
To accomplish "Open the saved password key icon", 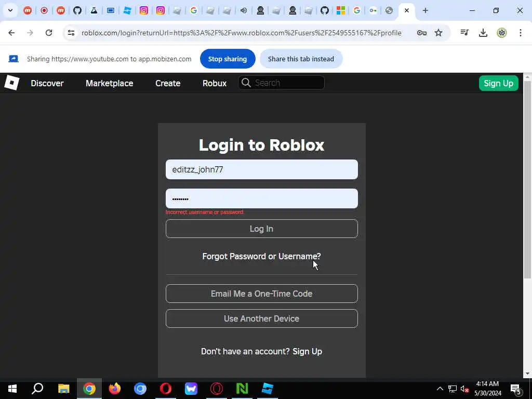I will tap(422, 33).
